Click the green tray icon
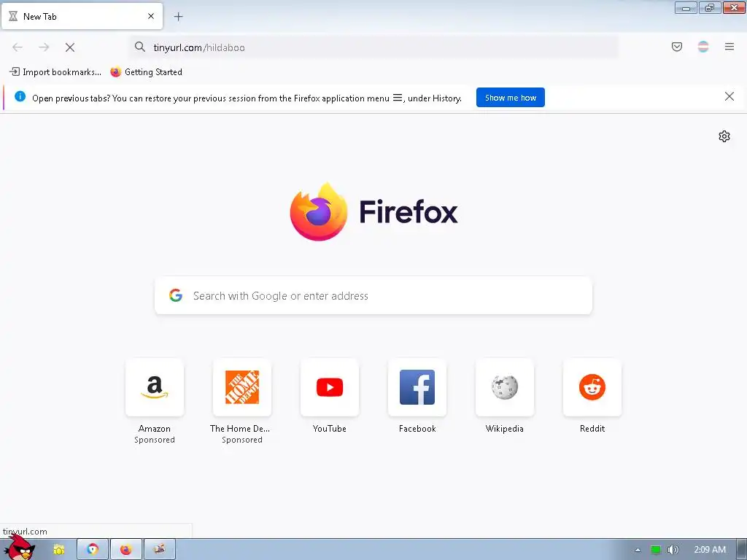The height and width of the screenshot is (560, 747). [656, 550]
